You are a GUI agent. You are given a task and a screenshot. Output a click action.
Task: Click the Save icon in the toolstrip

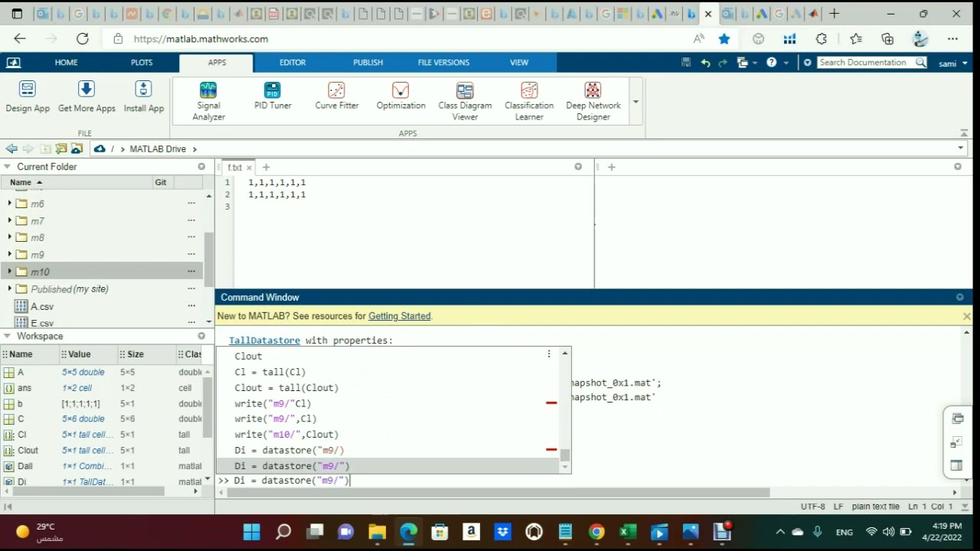tap(686, 63)
